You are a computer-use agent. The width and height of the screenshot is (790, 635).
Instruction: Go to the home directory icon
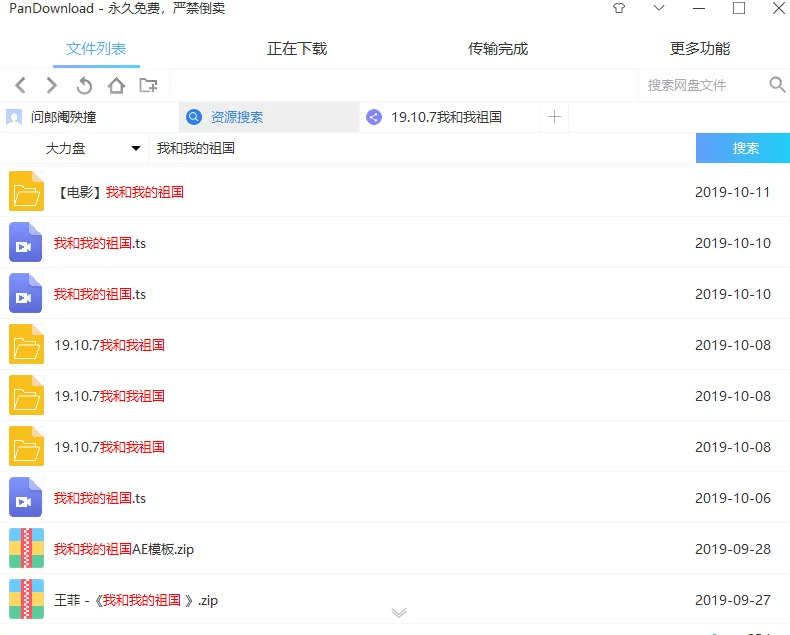tap(116, 85)
